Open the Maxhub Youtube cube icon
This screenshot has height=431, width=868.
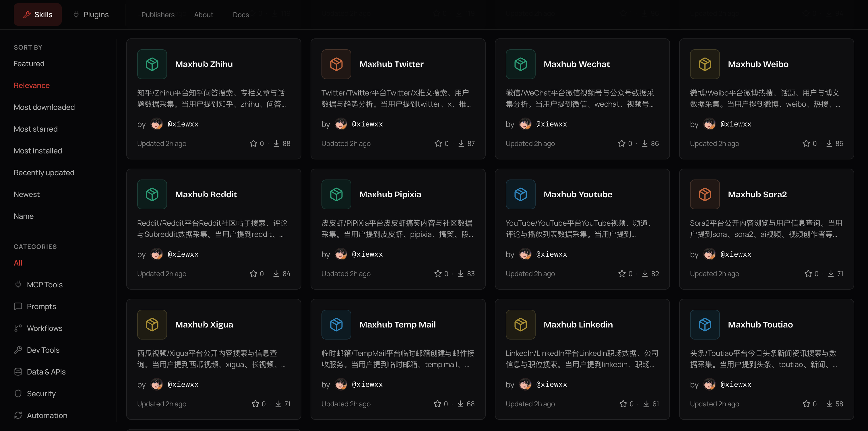521,194
